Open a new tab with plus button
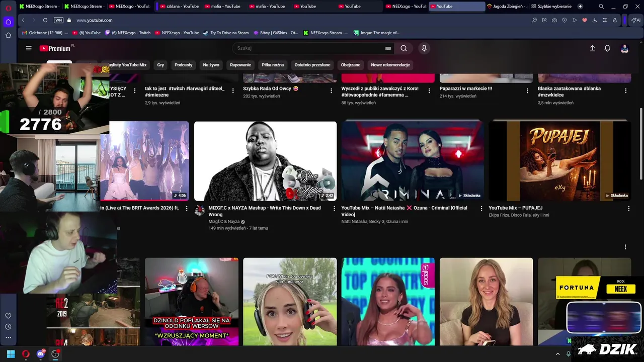The image size is (644, 362). tap(580, 7)
